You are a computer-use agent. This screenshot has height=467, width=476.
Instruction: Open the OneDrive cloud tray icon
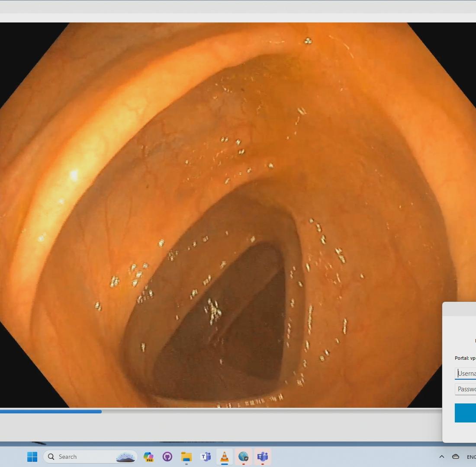pyautogui.click(x=456, y=456)
